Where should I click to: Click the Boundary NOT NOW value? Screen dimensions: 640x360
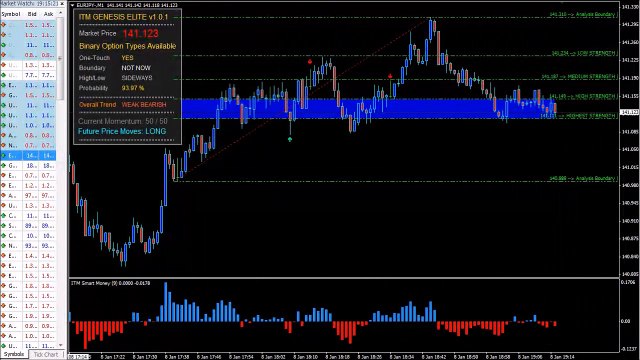click(136, 68)
